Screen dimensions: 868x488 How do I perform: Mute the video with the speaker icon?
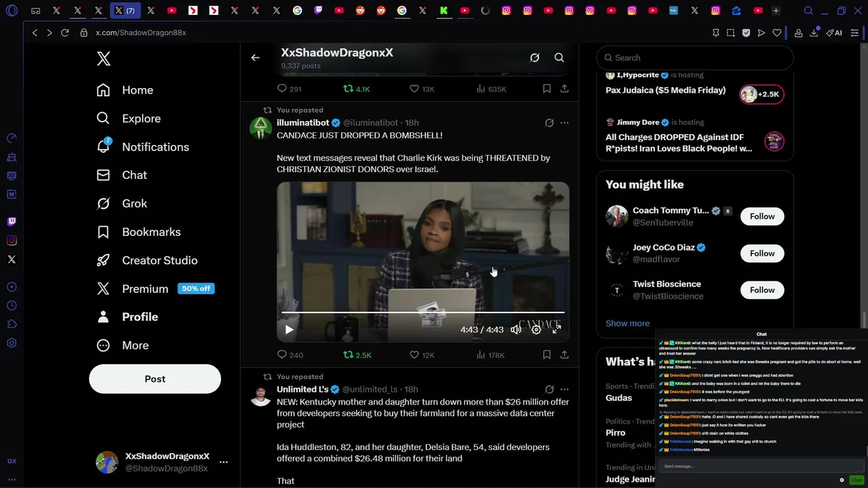click(x=516, y=329)
